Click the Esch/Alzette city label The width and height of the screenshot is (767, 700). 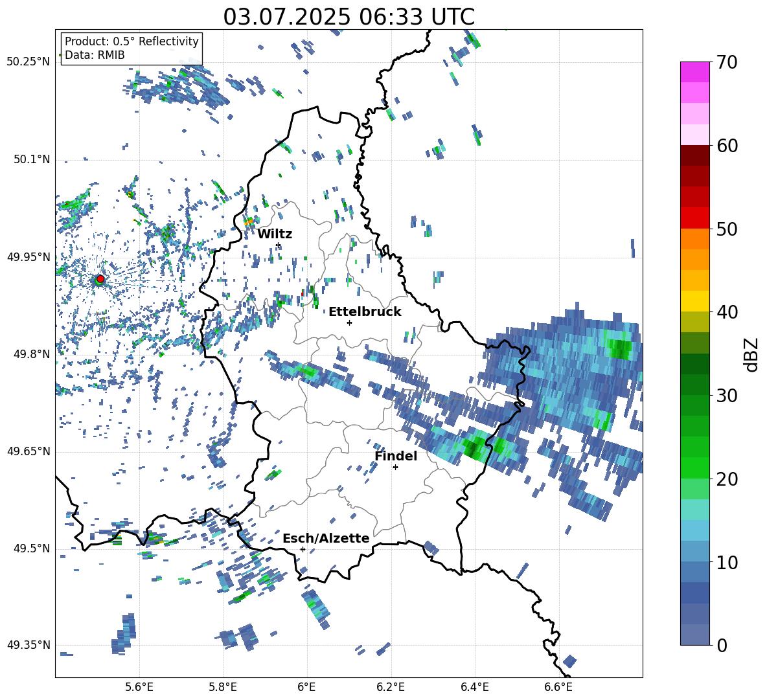click(x=326, y=538)
